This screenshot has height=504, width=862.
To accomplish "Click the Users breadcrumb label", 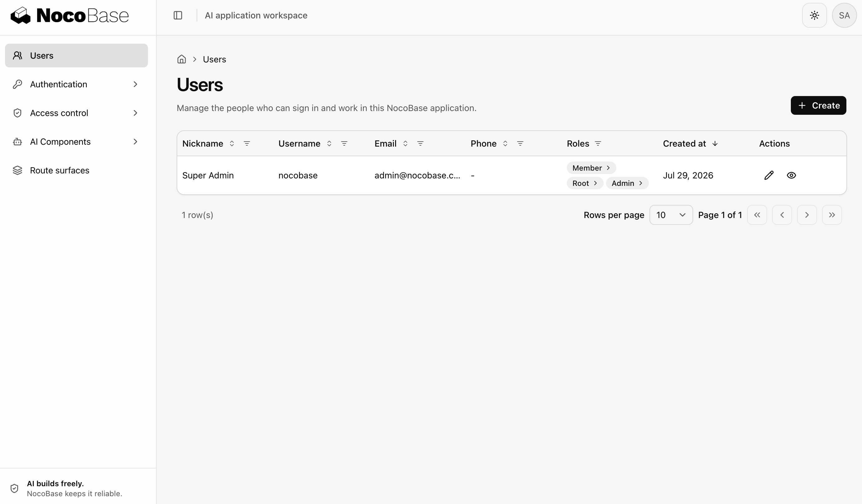I will coord(214,59).
